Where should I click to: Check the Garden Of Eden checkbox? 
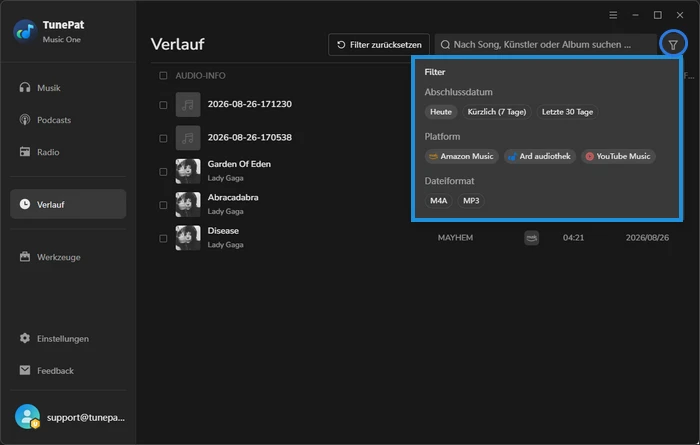coord(163,172)
